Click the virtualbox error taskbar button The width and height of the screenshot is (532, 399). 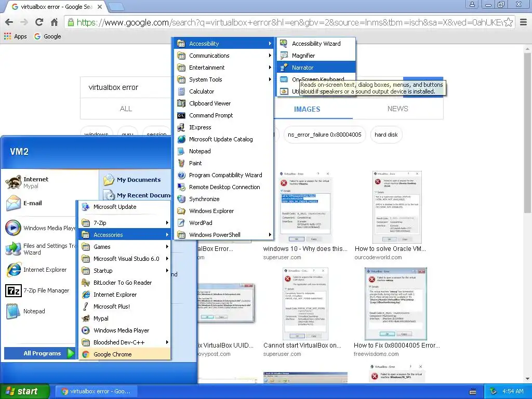click(x=97, y=392)
